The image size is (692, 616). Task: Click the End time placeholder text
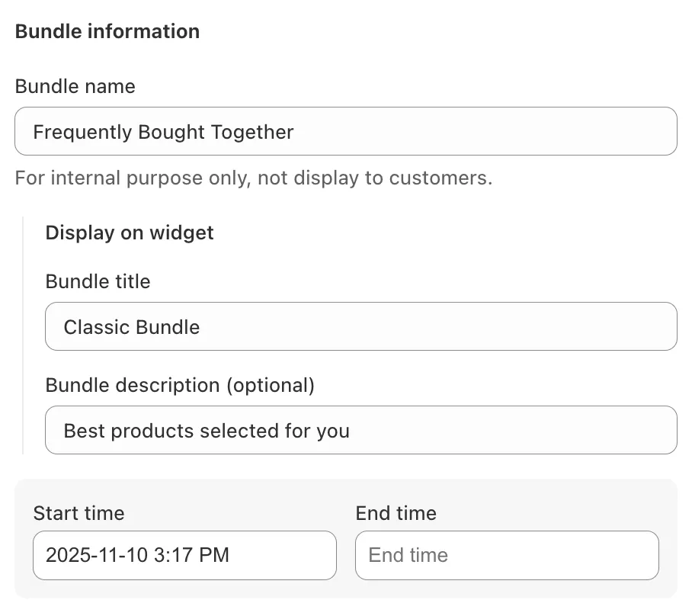[408, 555]
